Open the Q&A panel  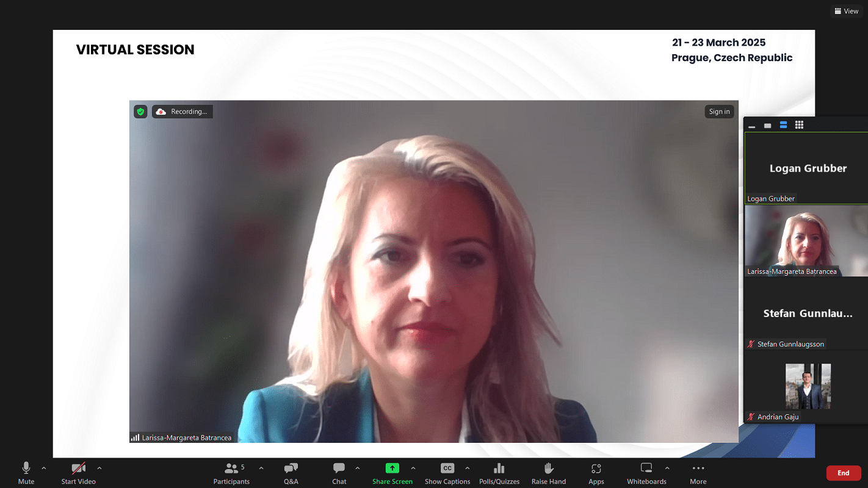click(291, 473)
